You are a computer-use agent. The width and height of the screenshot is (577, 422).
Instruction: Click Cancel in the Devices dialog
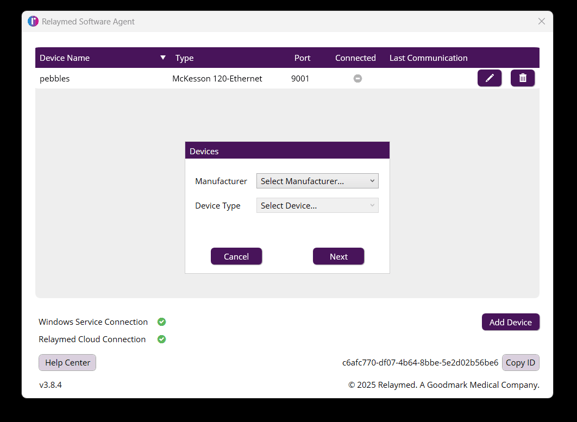point(236,256)
